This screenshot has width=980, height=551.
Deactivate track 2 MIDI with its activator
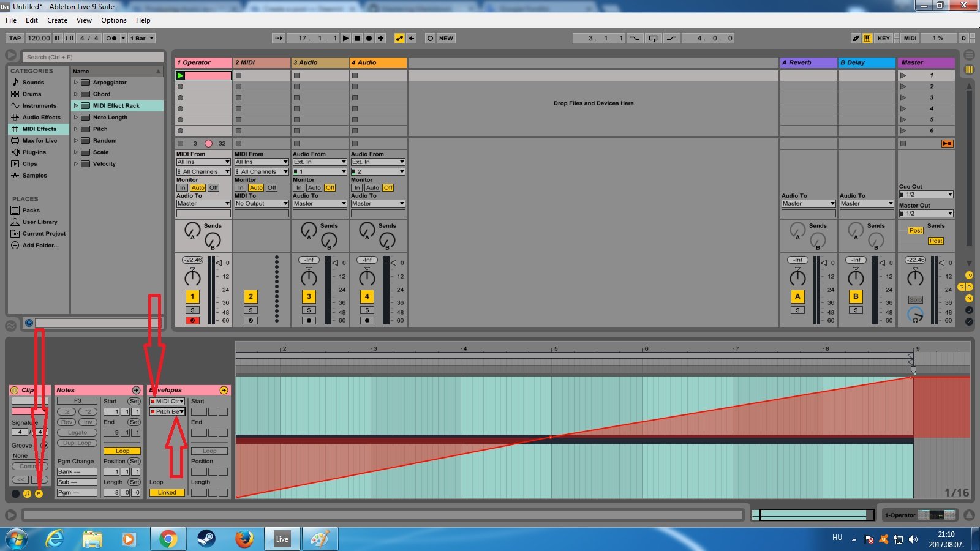tap(251, 296)
